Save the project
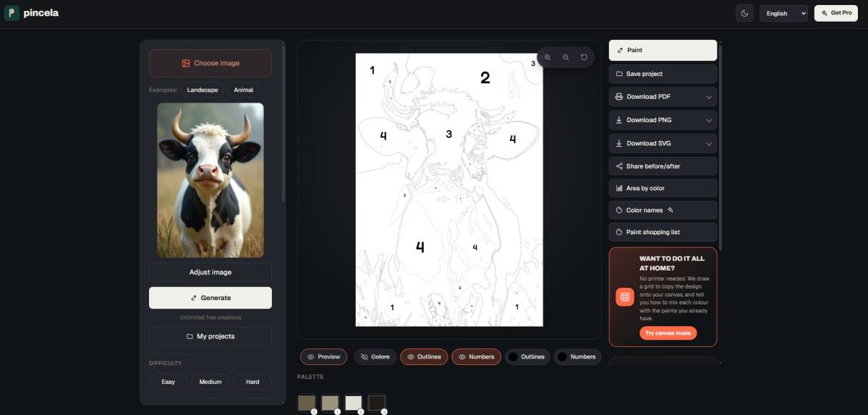868x415 pixels. pyautogui.click(x=663, y=74)
